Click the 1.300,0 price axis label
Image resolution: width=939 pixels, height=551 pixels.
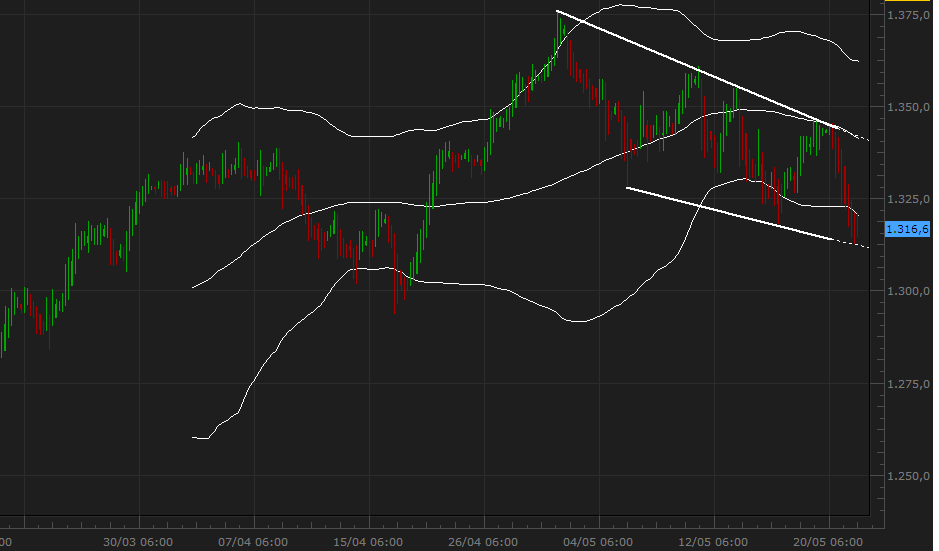[x=908, y=291]
